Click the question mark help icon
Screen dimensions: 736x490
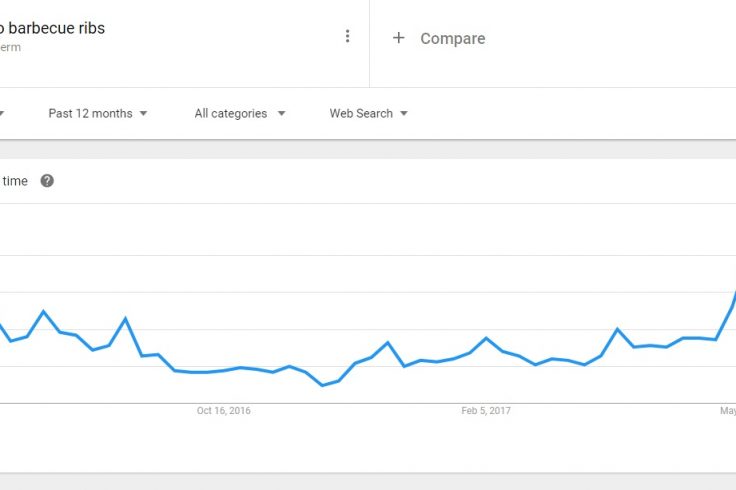[47, 181]
